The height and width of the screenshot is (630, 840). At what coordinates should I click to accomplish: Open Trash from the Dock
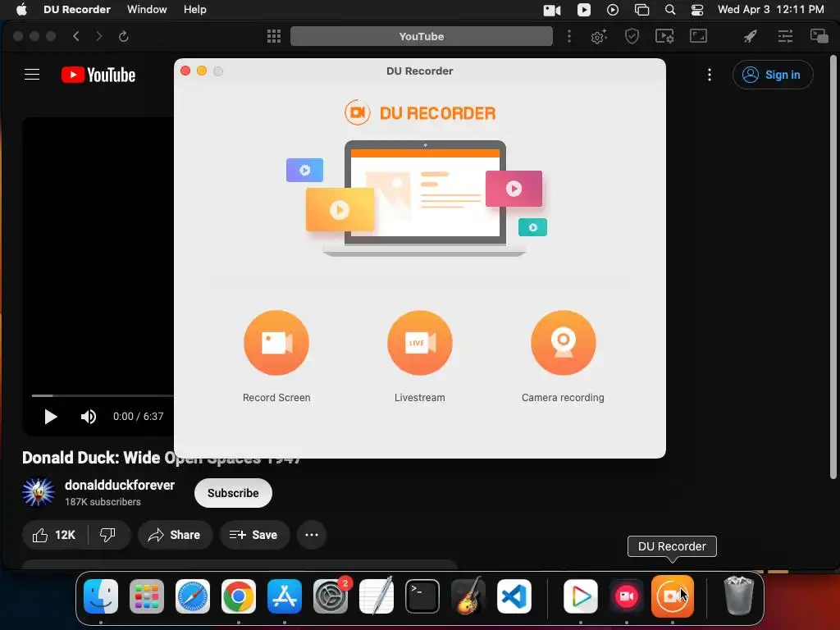(739, 596)
